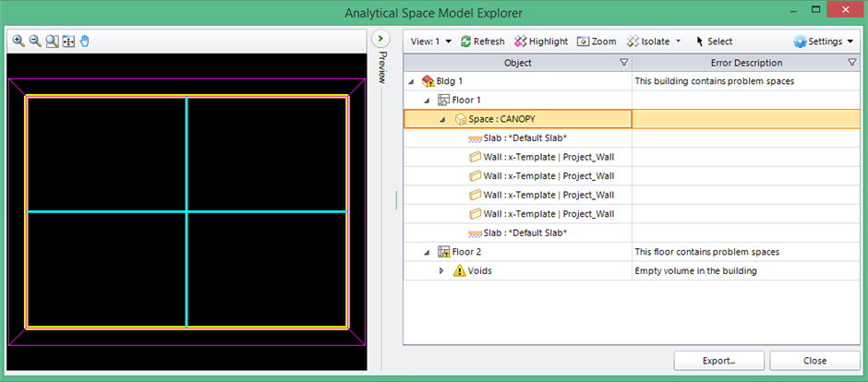Collapse the Floor 1 node

[427, 100]
